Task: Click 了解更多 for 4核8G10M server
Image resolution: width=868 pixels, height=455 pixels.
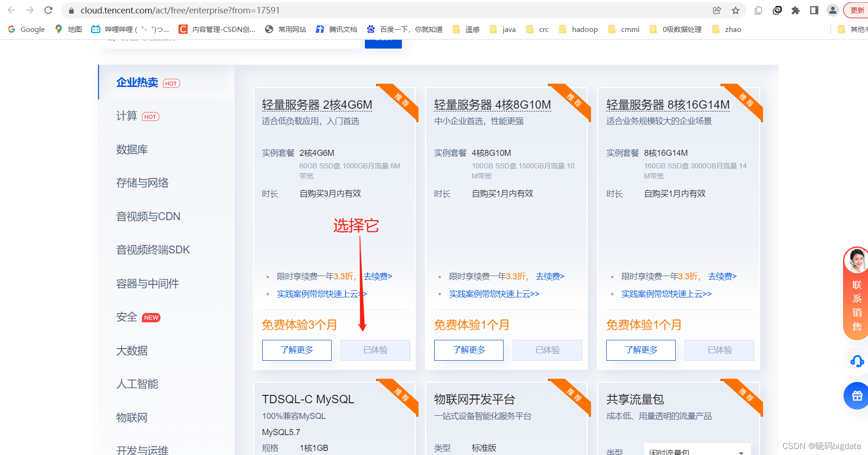Action: pos(469,350)
